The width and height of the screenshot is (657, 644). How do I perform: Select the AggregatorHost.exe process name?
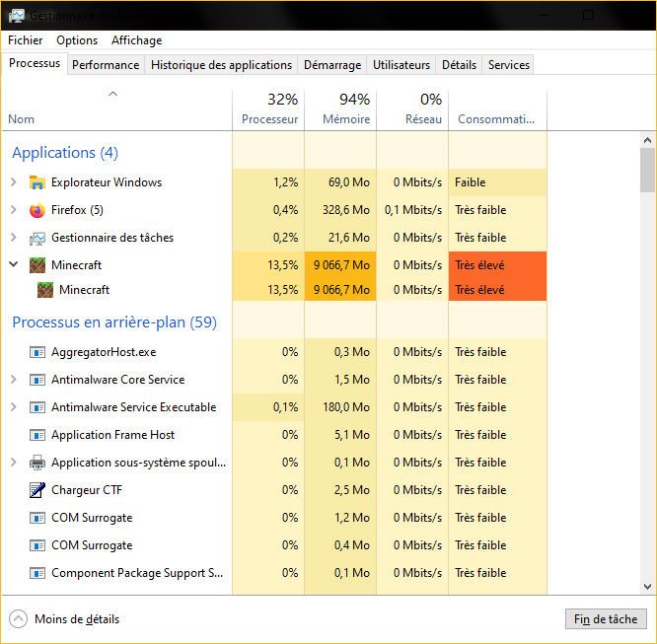104,352
